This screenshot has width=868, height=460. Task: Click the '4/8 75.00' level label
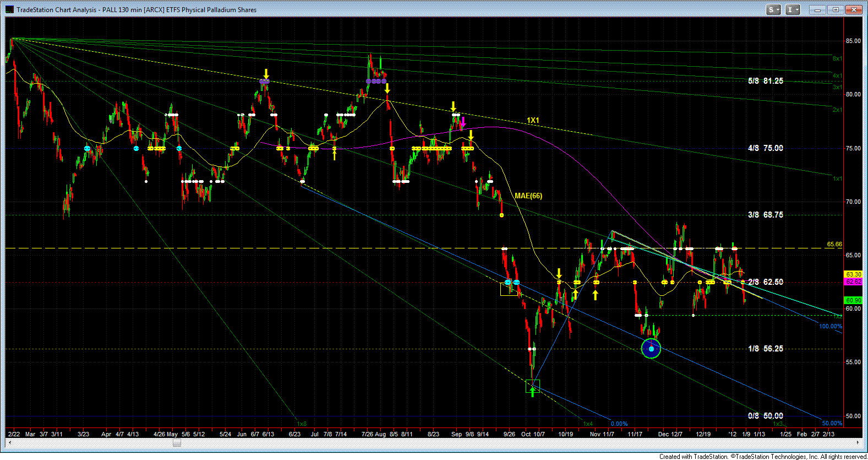765,148
